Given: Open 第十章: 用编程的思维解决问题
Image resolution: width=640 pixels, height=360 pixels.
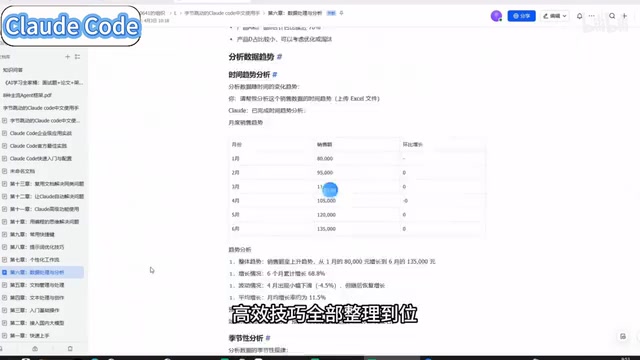Looking at the screenshot, I should 44,222.
